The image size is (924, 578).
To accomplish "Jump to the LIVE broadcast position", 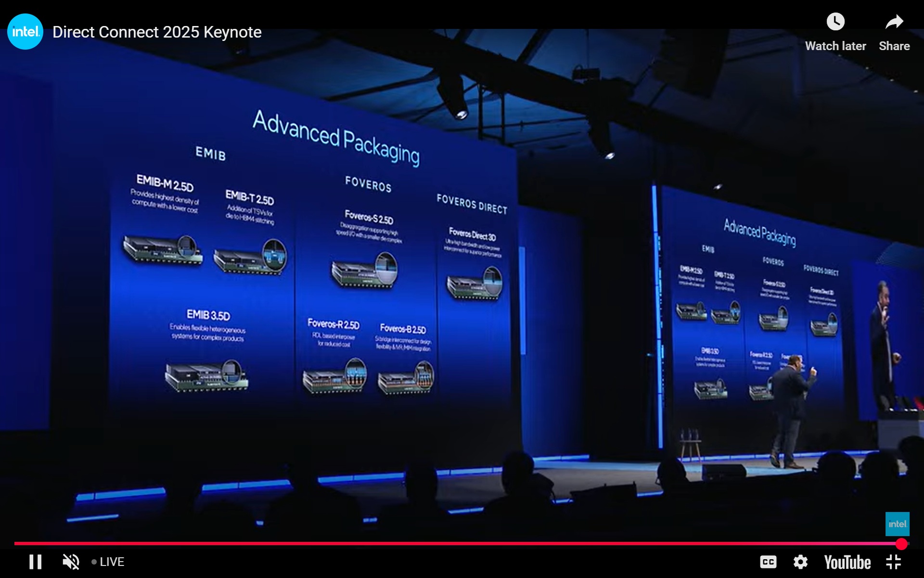I will [112, 562].
